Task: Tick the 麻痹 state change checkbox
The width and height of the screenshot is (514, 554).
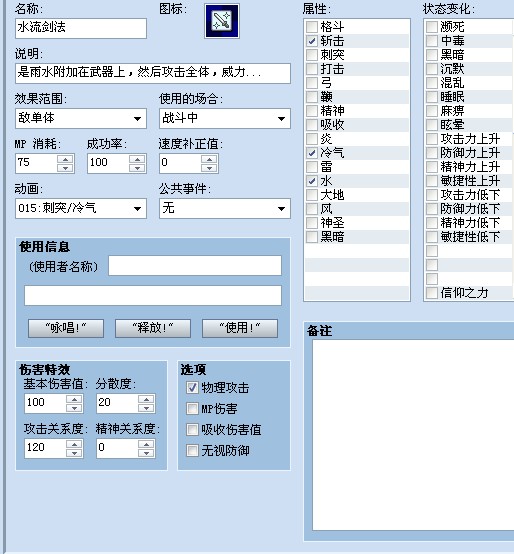Action: click(432, 111)
